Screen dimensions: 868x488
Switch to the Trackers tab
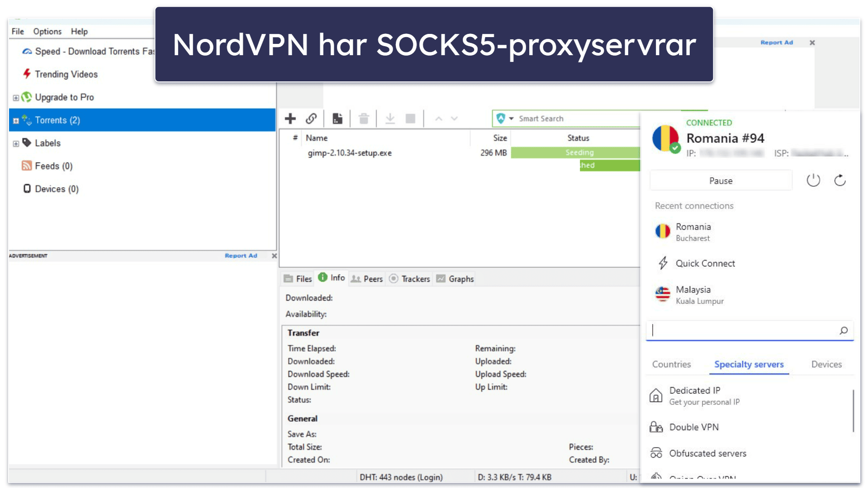409,279
